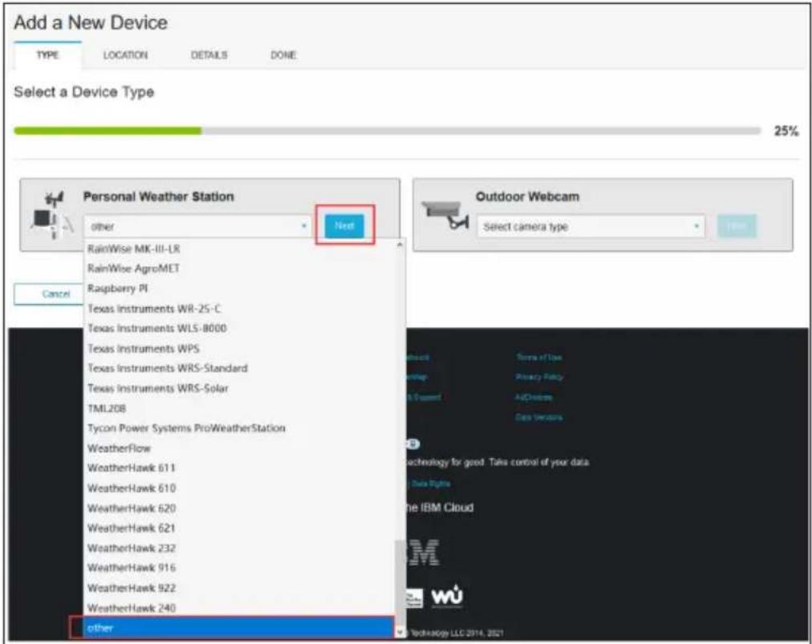
Task: Switch to the DONE tab
Action: click(283, 55)
